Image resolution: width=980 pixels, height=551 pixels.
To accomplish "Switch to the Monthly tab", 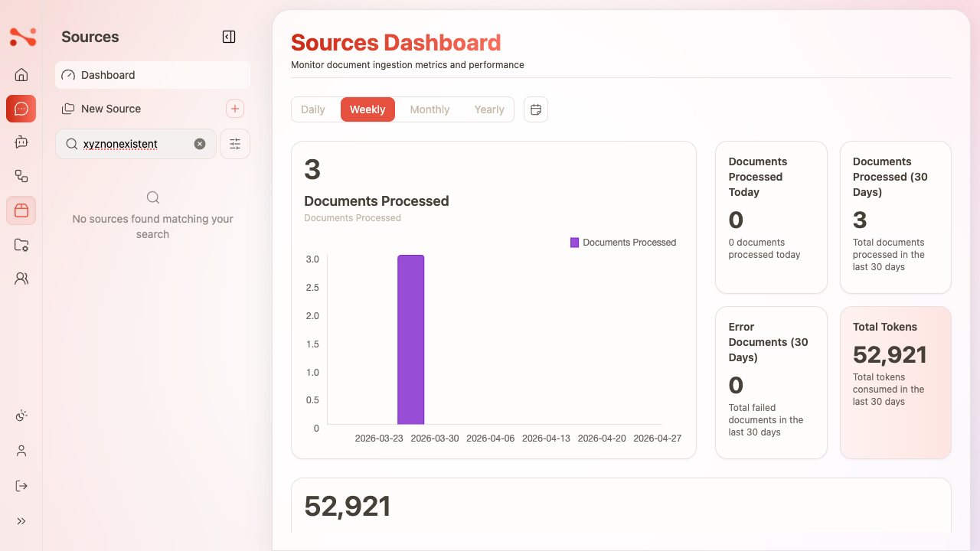I will click(x=430, y=109).
